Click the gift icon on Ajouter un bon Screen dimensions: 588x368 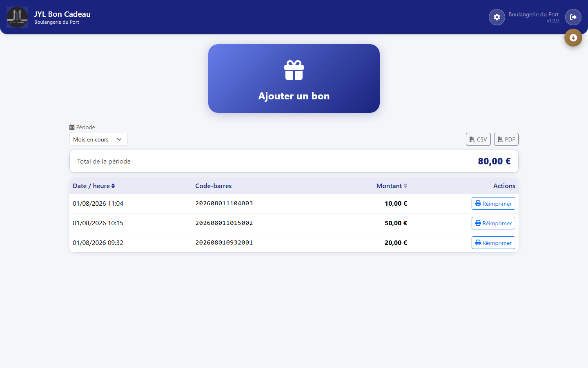pos(294,70)
